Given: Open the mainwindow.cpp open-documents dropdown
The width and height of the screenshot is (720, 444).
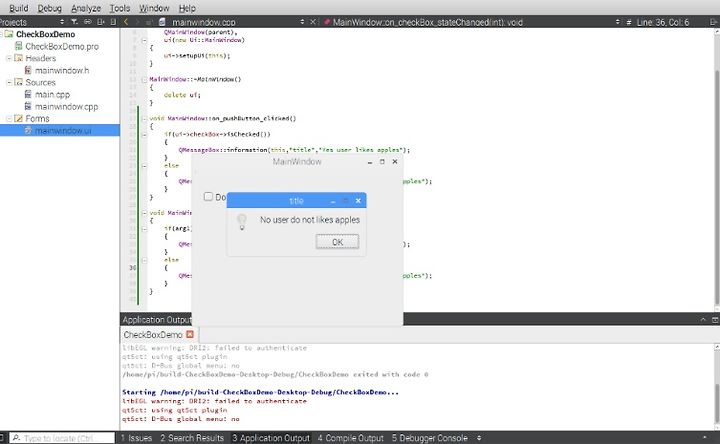Looking at the screenshot, I should pyautogui.click(x=302, y=22).
